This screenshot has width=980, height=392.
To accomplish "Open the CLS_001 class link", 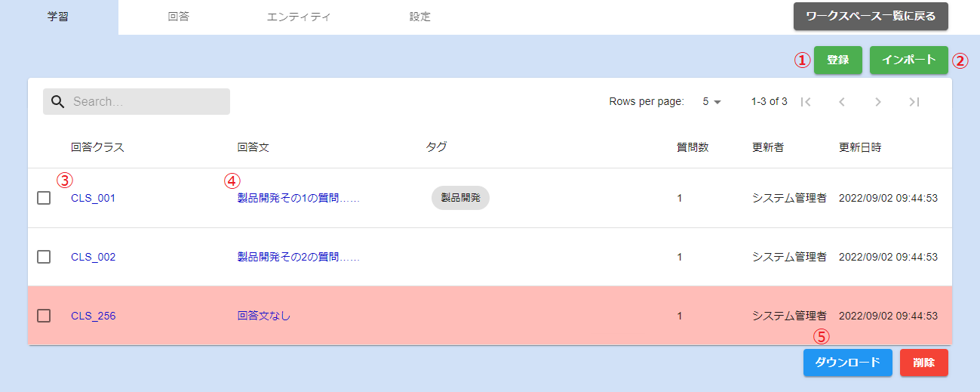I will click(x=93, y=198).
